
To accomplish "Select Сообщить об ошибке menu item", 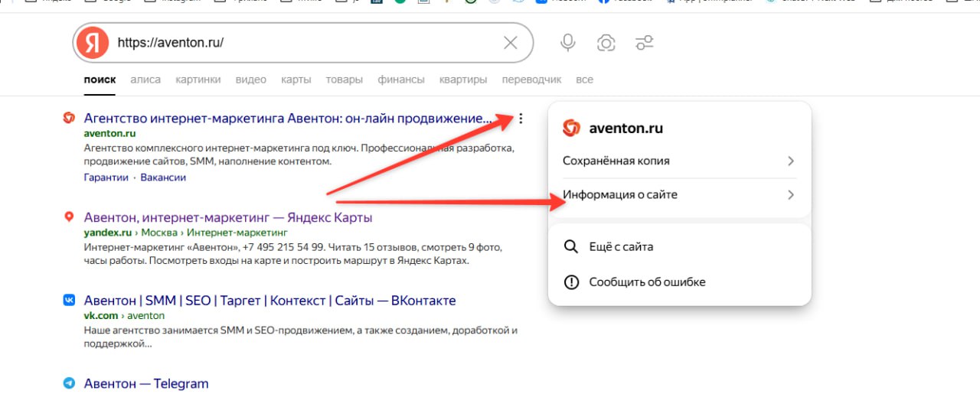I will click(647, 282).
